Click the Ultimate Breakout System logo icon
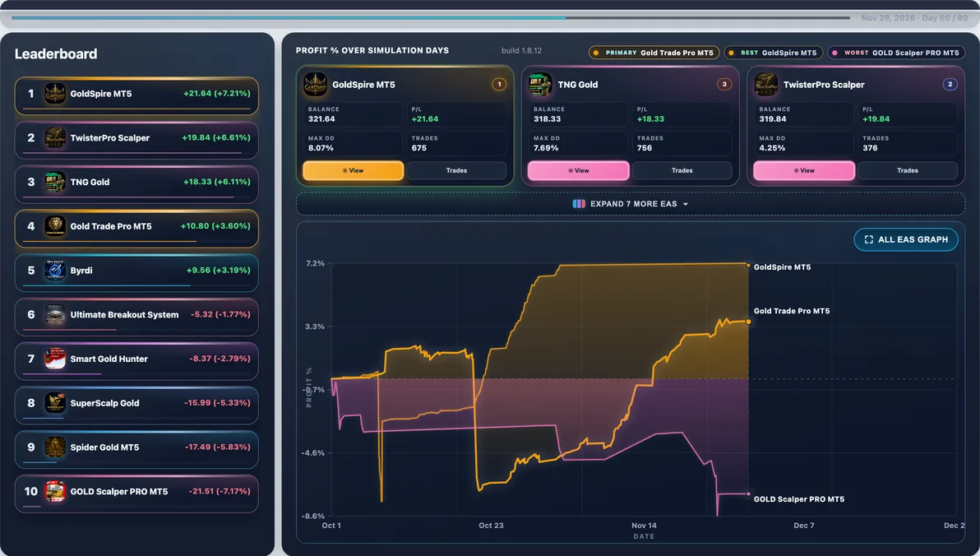Image resolution: width=980 pixels, height=556 pixels. tap(55, 314)
